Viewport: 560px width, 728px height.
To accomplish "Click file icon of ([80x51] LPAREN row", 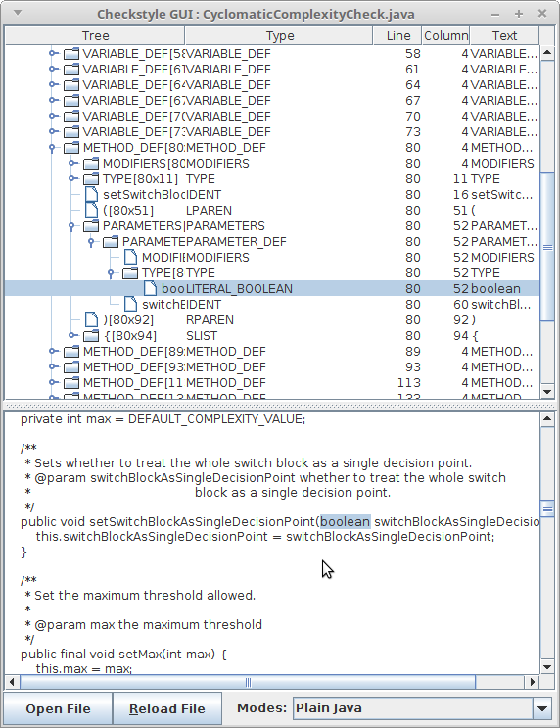I will pyautogui.click(x=91, y=211).
